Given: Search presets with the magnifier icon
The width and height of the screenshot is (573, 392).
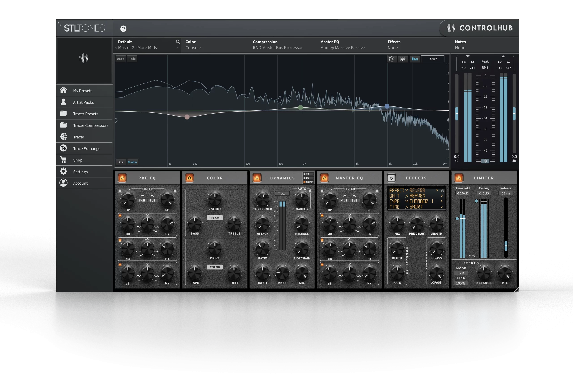Looking at the screenshot, I should pos(178,42).
